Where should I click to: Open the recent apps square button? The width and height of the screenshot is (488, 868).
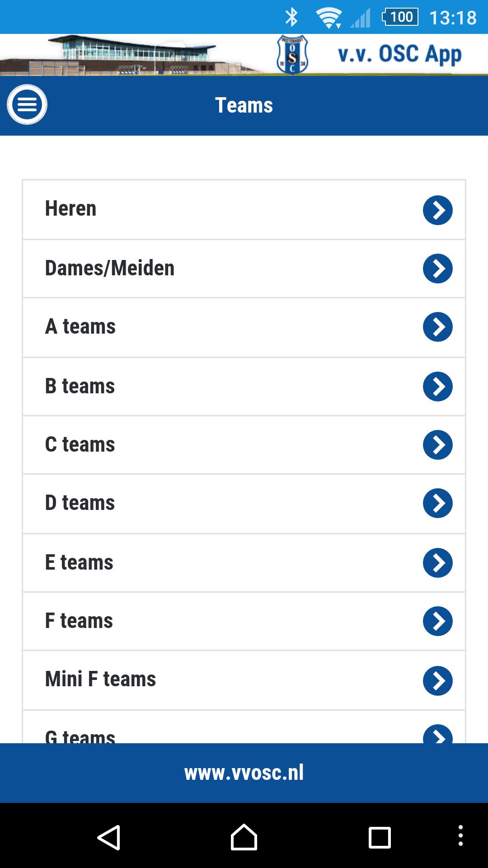[380, 837]
